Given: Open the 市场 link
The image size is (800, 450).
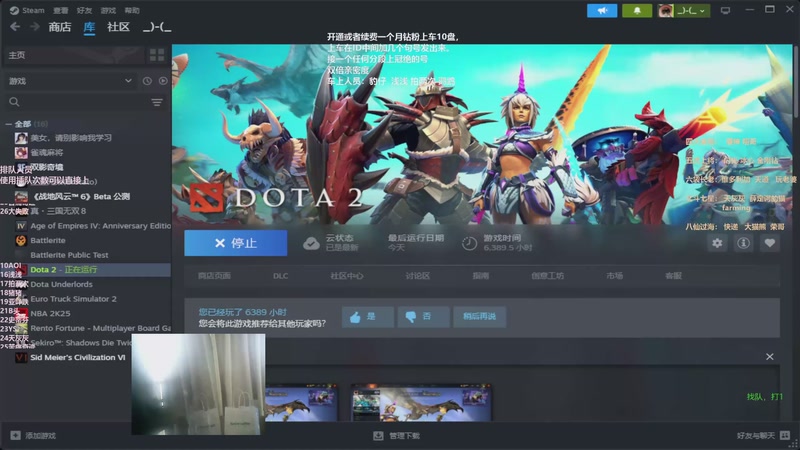Looking at the screenshot, I should pyautogui.click(x=614, y=276).
